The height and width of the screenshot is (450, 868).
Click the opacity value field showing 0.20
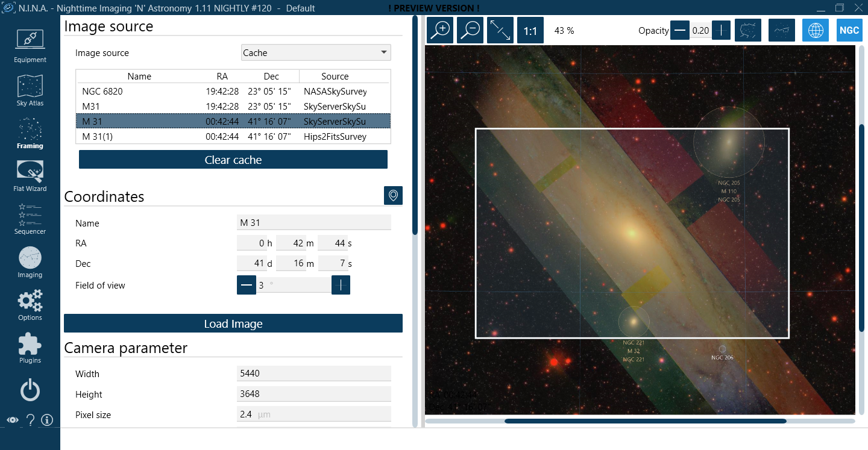point(700,30)
